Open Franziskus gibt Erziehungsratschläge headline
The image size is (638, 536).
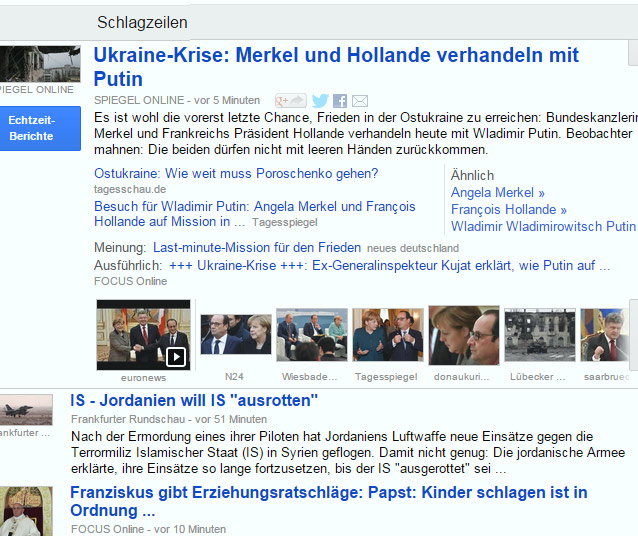tap(329, 501)
